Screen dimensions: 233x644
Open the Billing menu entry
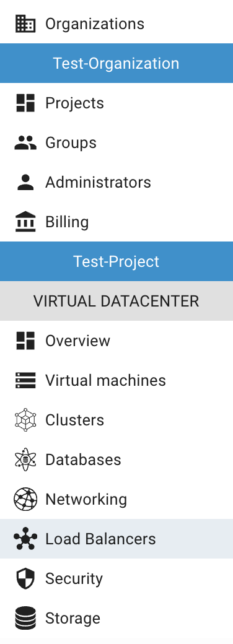pyautogui.click(x=116, y=222)
